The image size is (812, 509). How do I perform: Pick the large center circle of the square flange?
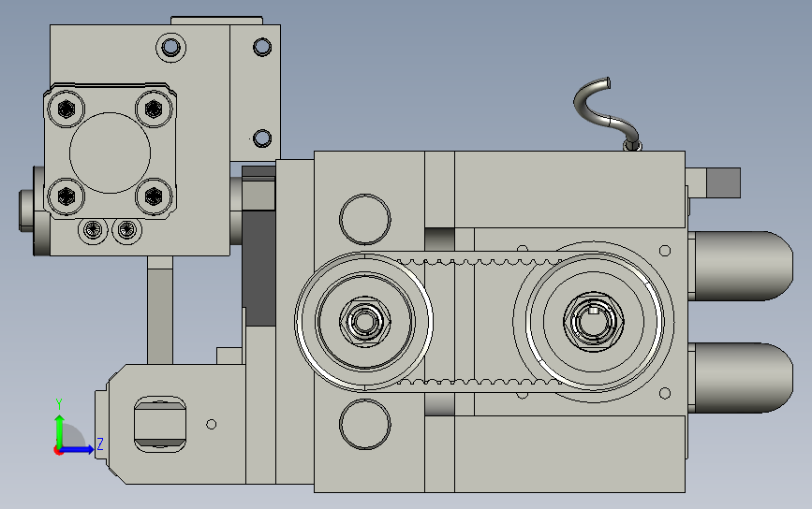pos(111,153)
